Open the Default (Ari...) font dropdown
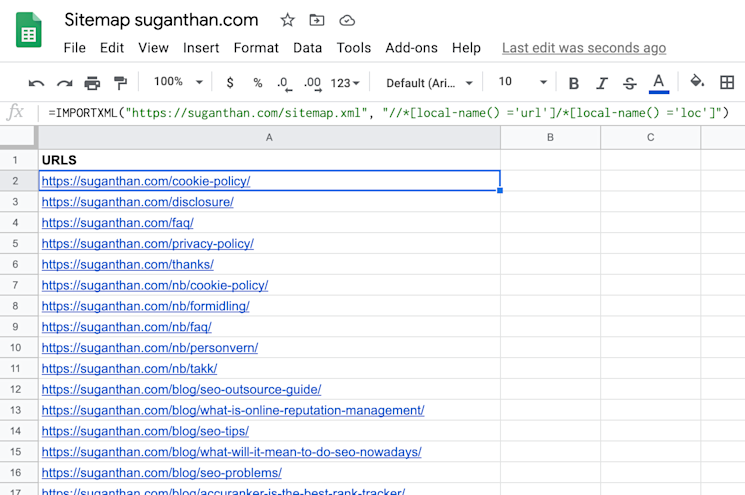 point(430,83)
